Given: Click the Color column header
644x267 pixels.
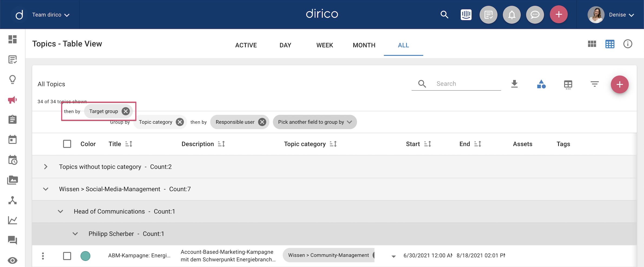Looking at the screenshot, I should [x=88, y=144].
